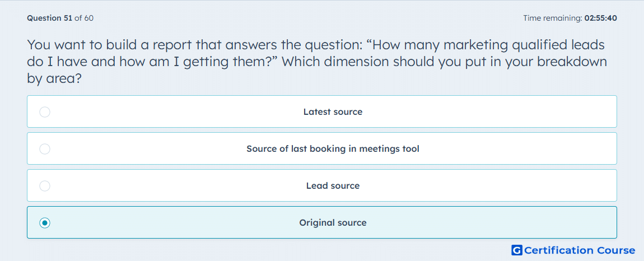Screen dimensions: 644x261
Task: Pick the meetings tool booking source radio
Action: click(x=45, y=149)
